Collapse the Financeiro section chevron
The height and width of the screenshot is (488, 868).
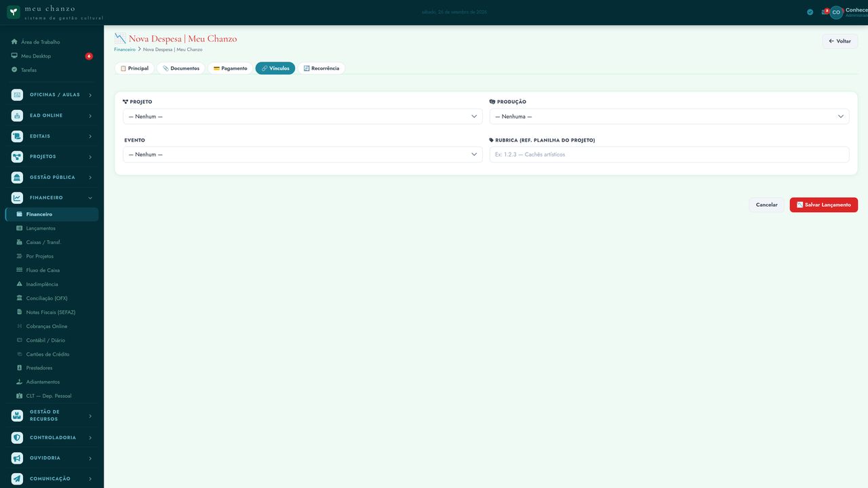90,198
